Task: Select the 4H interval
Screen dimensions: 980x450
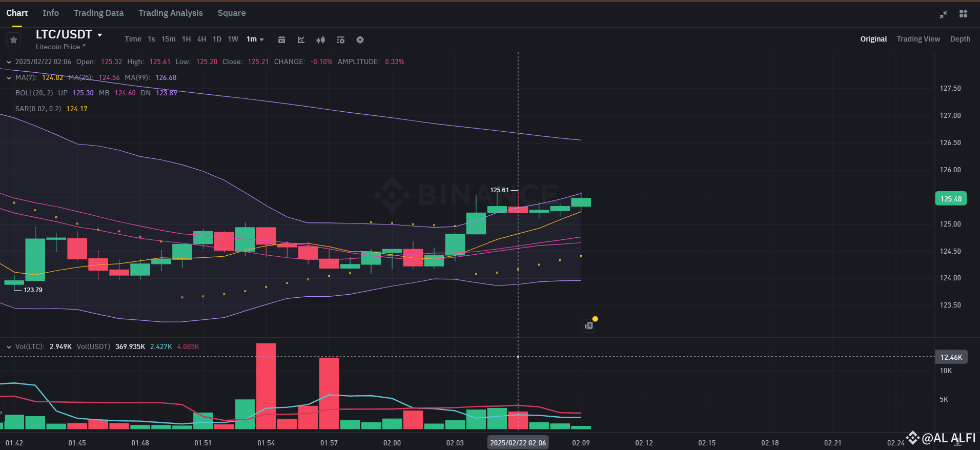Action: click(202, 39)
